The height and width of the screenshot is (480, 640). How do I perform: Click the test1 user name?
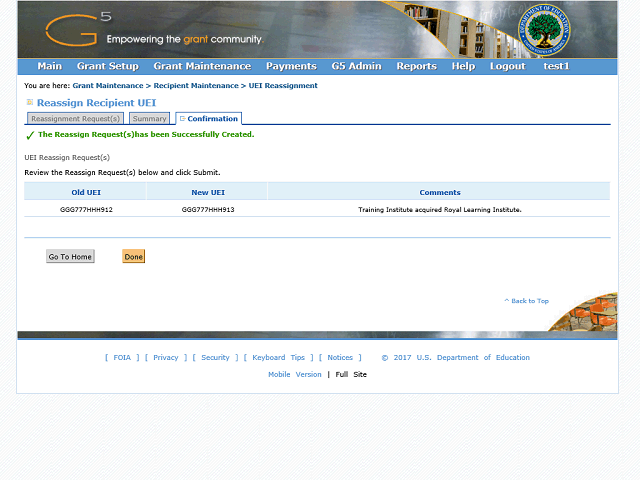556,66
